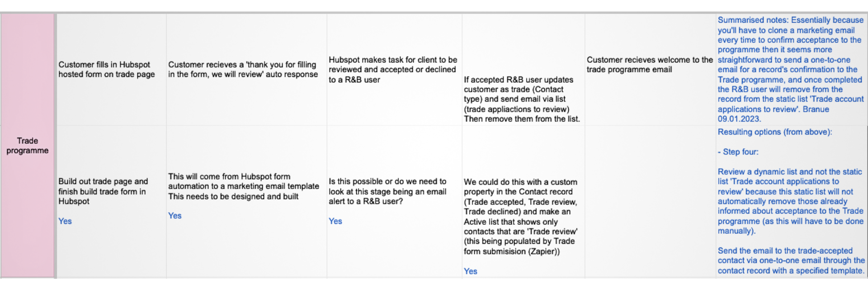This screenshot has width=868, height=294.
Task: Select the 'If accepted R&B user updates' cell
Action: click(x=522, y=99)
